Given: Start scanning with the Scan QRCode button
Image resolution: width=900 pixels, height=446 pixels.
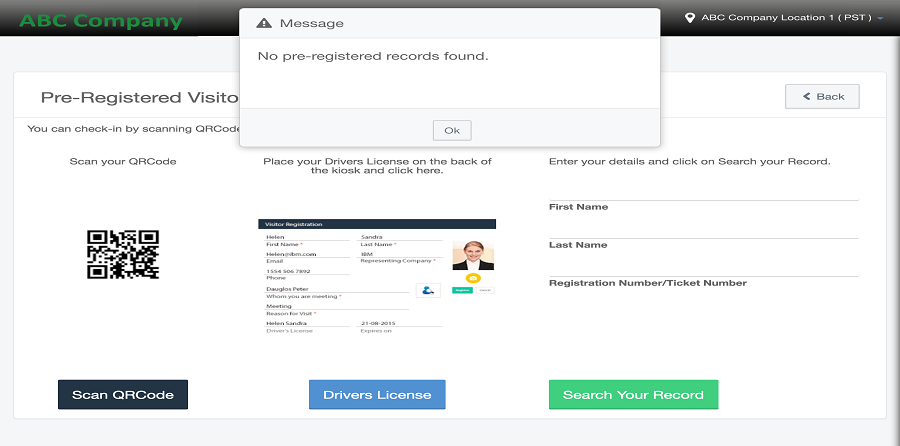Looking at the screenshot, I should click(123, 394).
